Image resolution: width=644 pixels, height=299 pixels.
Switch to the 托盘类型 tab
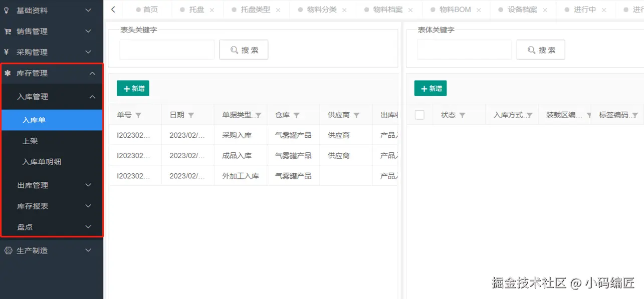coord(256,10)
